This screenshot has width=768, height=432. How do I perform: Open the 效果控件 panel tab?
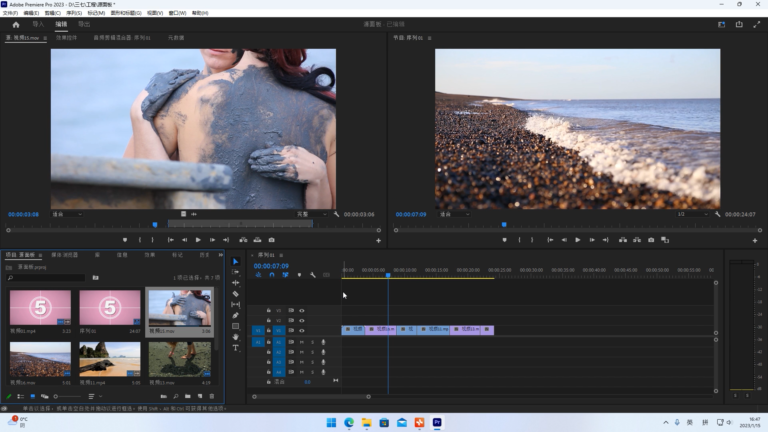pos(66,38)
